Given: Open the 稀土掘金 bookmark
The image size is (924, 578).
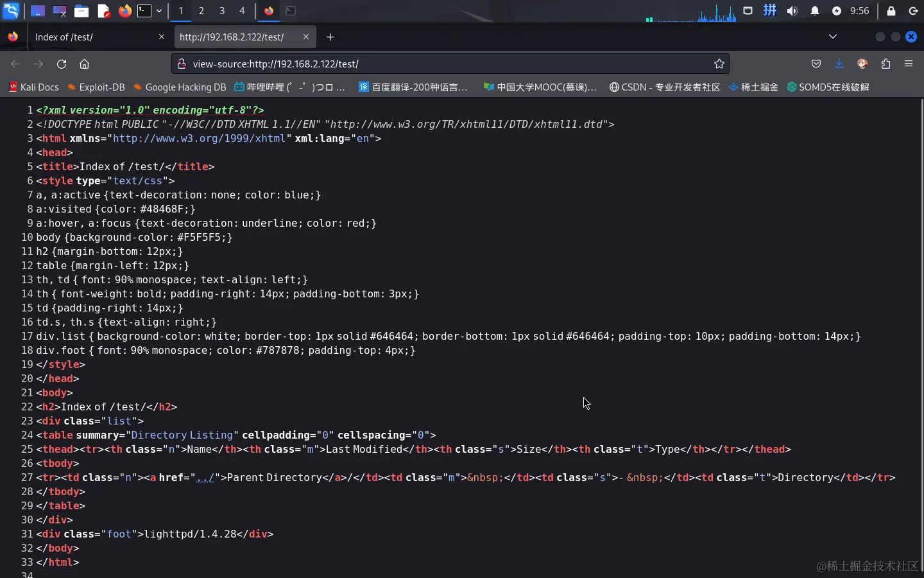Looking at the screenshot, I should tap(753, 87).
